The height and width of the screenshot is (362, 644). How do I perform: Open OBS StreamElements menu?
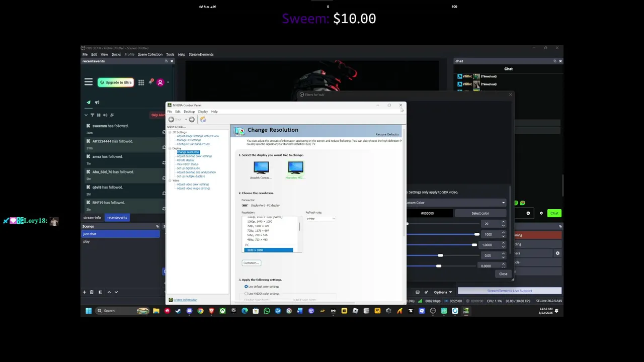(x=201, y=54)
